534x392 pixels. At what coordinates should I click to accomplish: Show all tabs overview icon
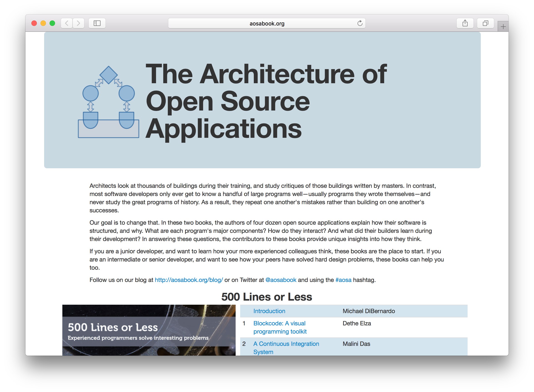click(486, 23)
